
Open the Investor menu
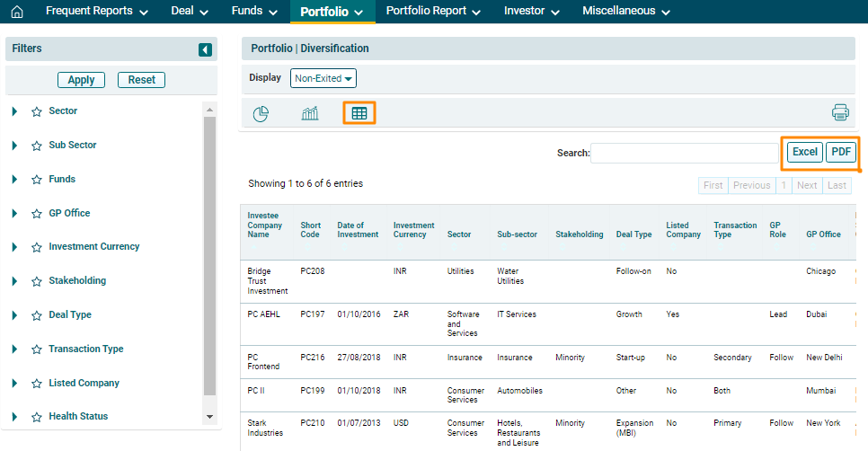click(531, 12)
